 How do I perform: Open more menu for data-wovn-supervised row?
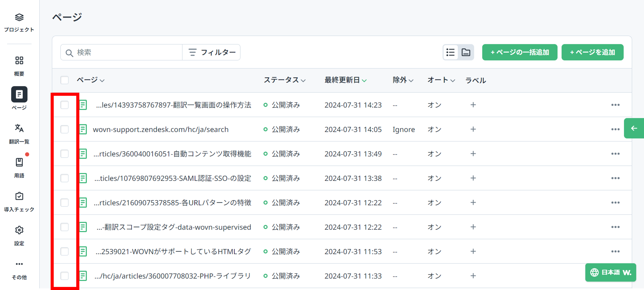coord(615,227)
